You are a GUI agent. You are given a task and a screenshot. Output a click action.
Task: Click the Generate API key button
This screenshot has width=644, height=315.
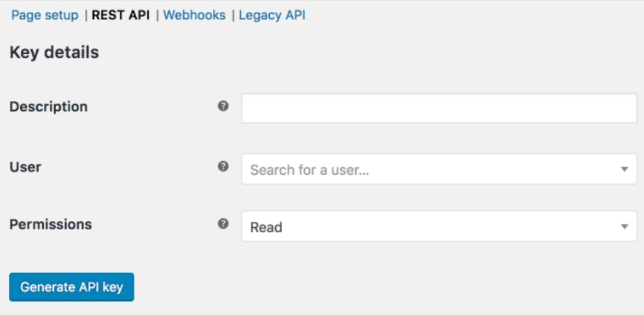(71, 287)
